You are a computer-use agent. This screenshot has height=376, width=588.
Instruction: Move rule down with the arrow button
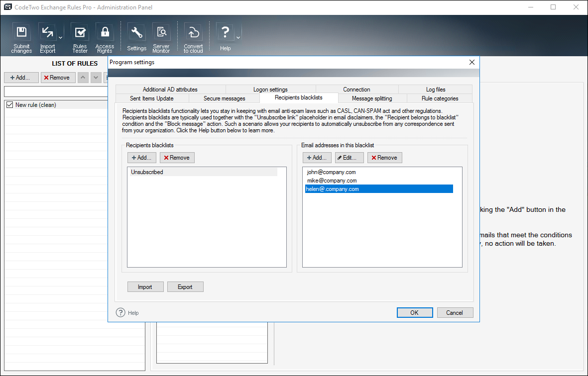tap(96, 78)
